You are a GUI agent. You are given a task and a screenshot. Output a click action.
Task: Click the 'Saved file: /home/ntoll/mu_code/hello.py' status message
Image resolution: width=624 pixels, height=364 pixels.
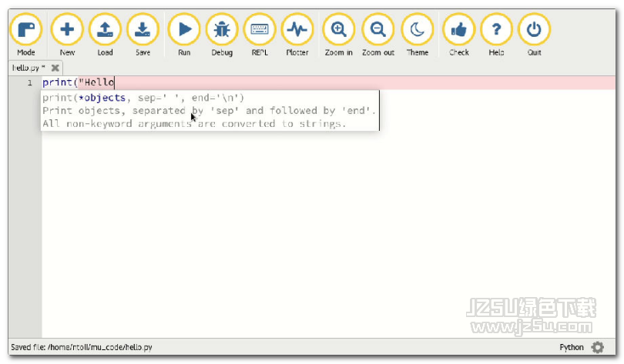click(82, 347)
